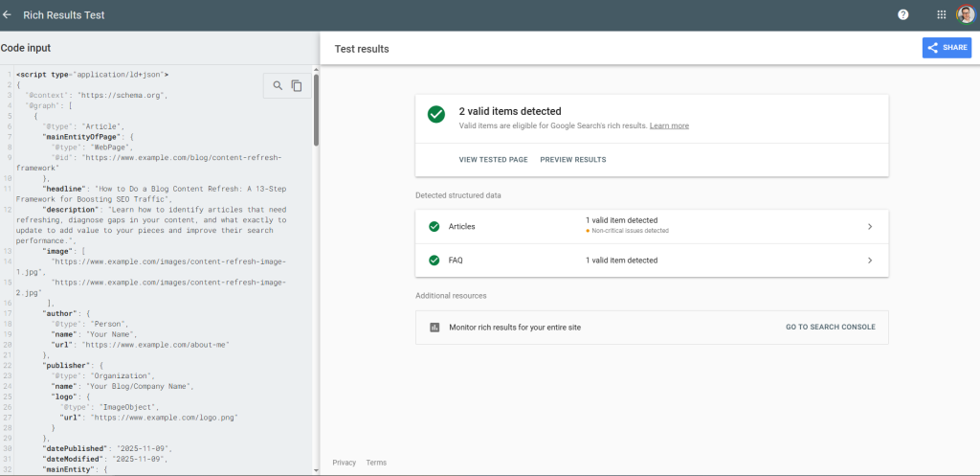The width and height of the screenshot is (980, 476).
Task: Search within the code input
Action: tap(278, 85)
